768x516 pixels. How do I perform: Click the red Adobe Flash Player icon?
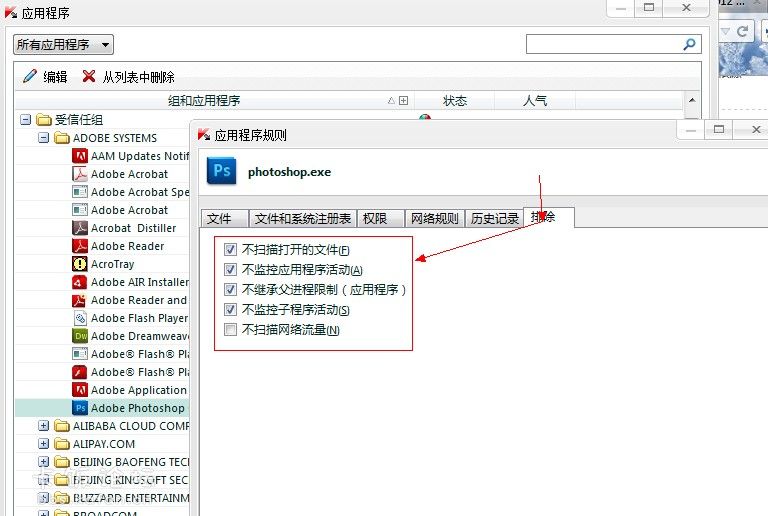[x=79, y=372]
